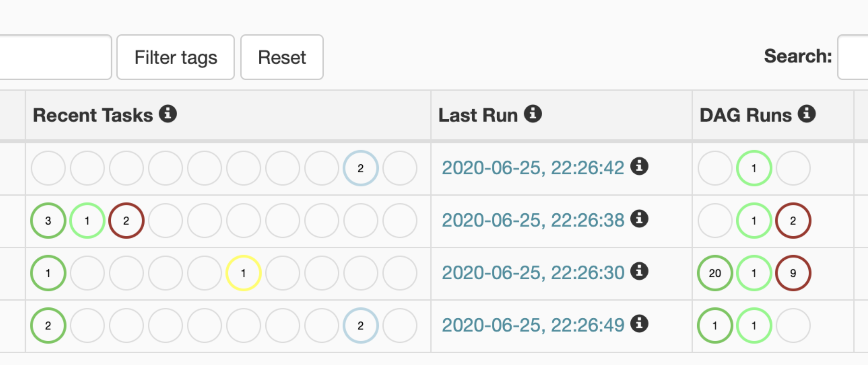Image resolution: width=868 pixels, height=365 pixels.
Task: Click the dark red DAG Runs circle showing 9
Action: tap(793, 273)
